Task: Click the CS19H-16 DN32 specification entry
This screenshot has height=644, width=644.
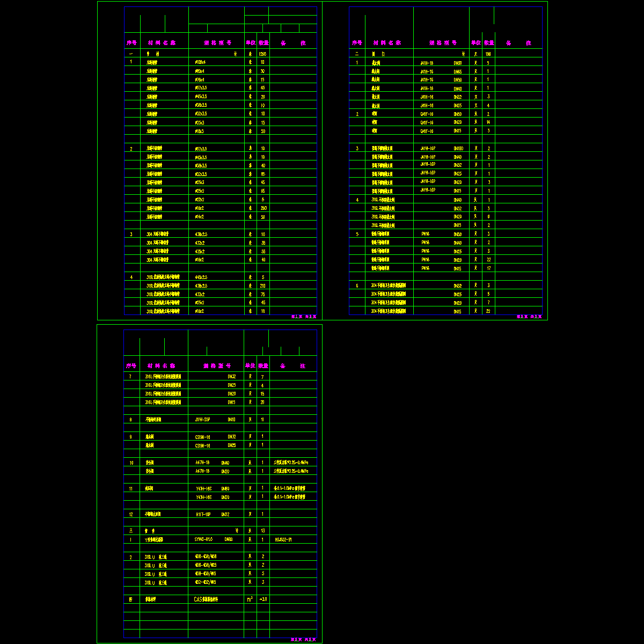Action: 216,437
